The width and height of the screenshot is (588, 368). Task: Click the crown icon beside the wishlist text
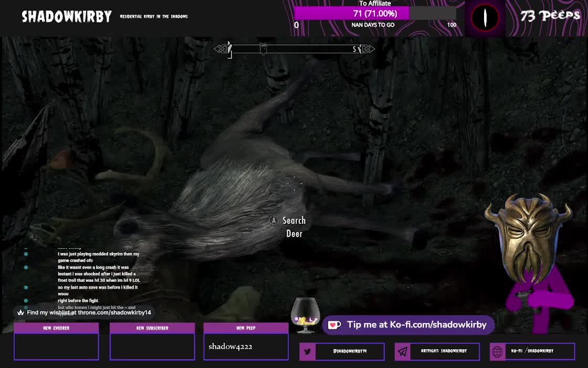click(20, 312)
